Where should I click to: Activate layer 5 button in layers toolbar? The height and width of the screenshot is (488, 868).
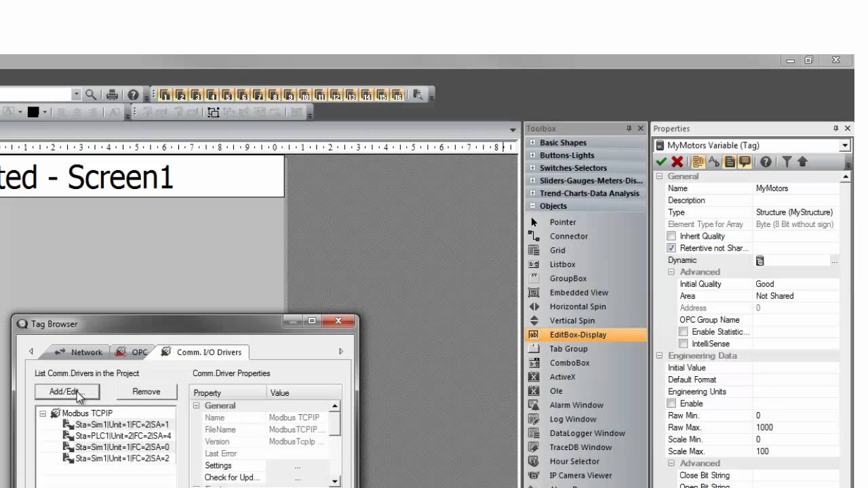[x=227, y=95]
